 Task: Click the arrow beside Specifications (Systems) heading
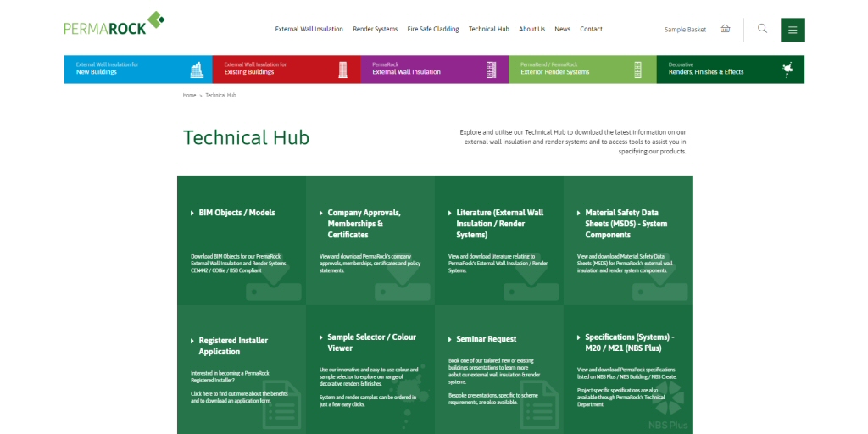[x=579, y=337]
